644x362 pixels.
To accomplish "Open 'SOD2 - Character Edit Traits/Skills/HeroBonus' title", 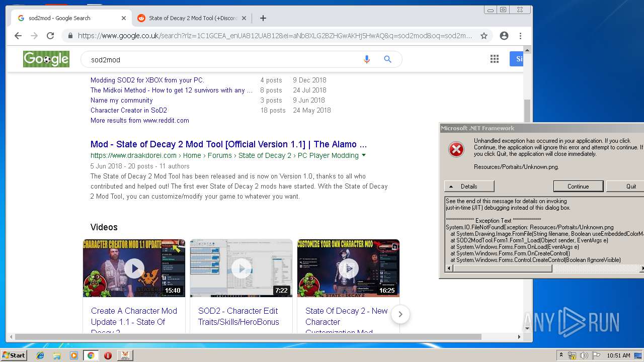I will 238,316.
